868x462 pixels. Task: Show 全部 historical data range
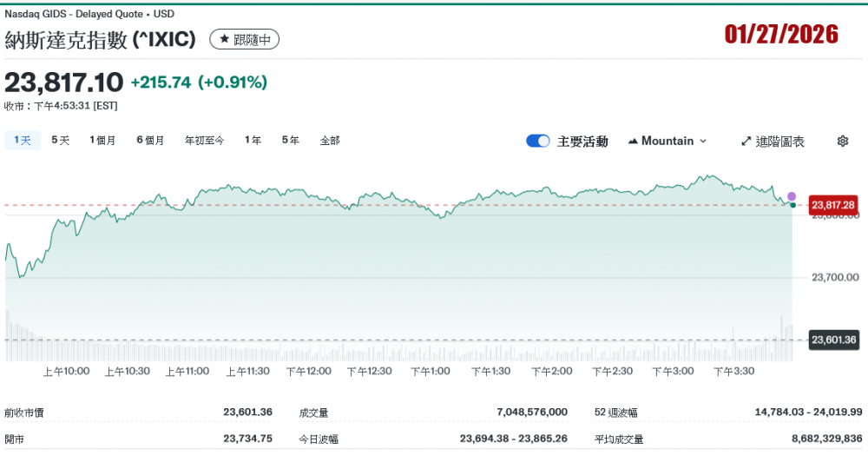330,140
